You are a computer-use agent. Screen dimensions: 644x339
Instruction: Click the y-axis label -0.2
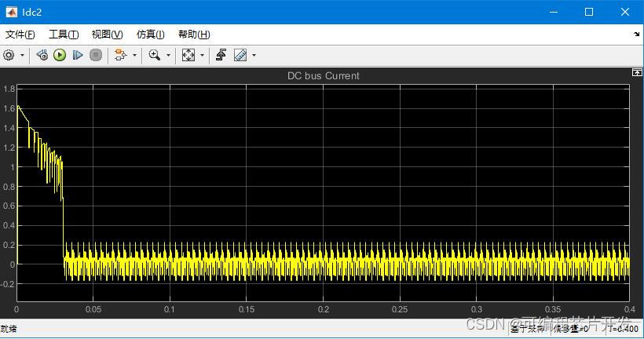point(8,284)
